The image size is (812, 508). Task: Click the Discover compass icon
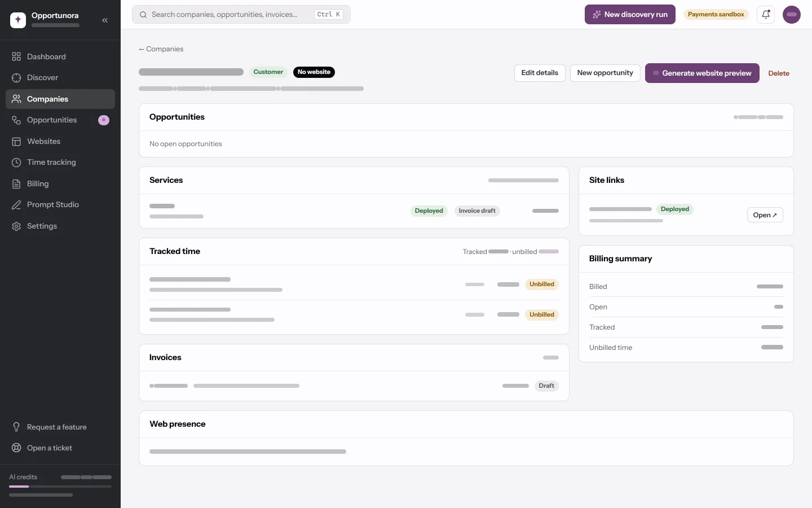click(16, 78)
